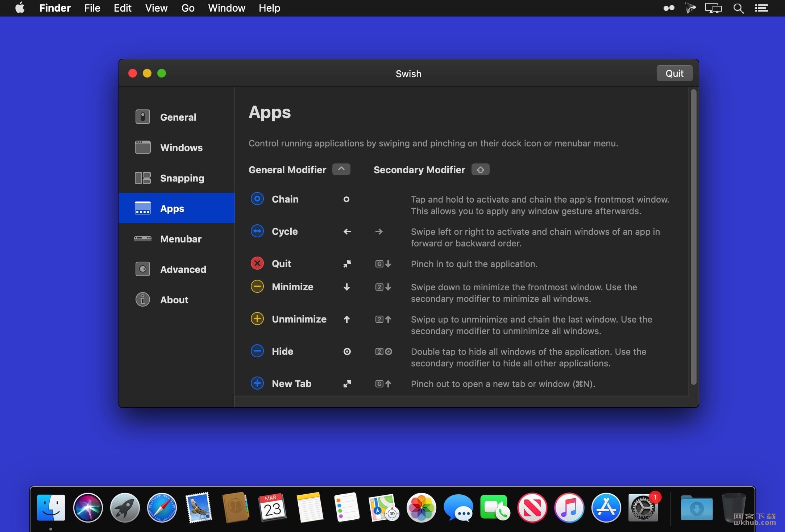Screen dimensions: 785x532
Task: Open Reminders from the Dock
Action: [346, 507]
